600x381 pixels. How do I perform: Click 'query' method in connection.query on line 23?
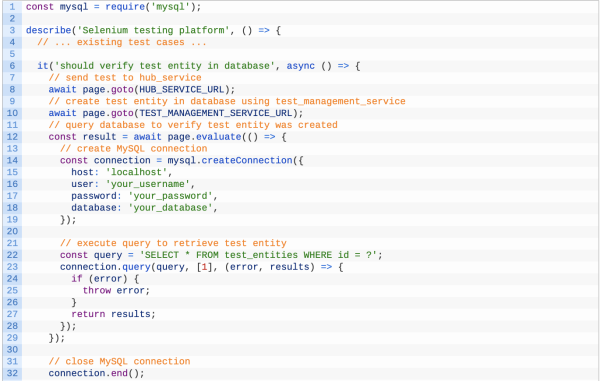click(136, 267)
